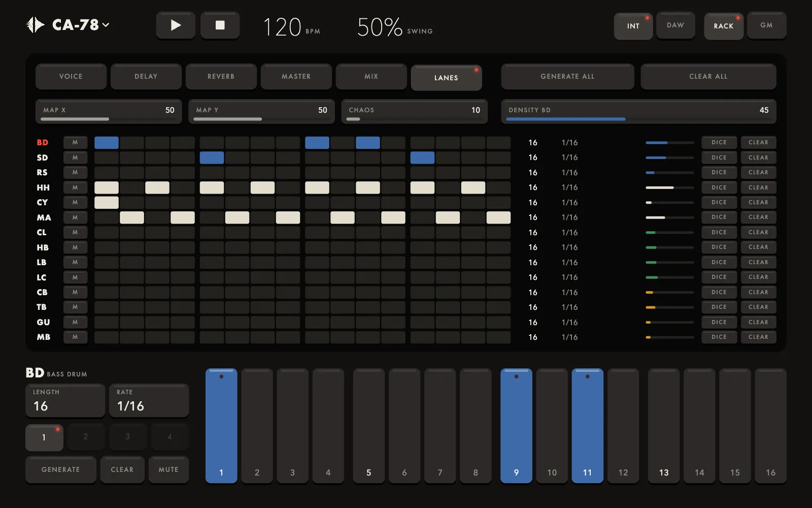Image resolution: width=812 pixels, height=508 pixels.
Task: Select the TB lane label
Action: click(42, 307)
